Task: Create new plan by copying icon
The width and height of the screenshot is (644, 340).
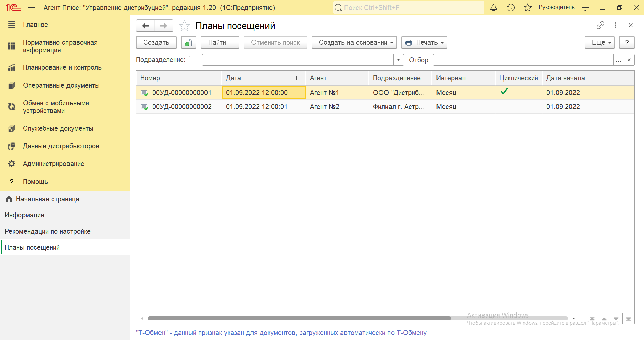Action: click(188, 42)
